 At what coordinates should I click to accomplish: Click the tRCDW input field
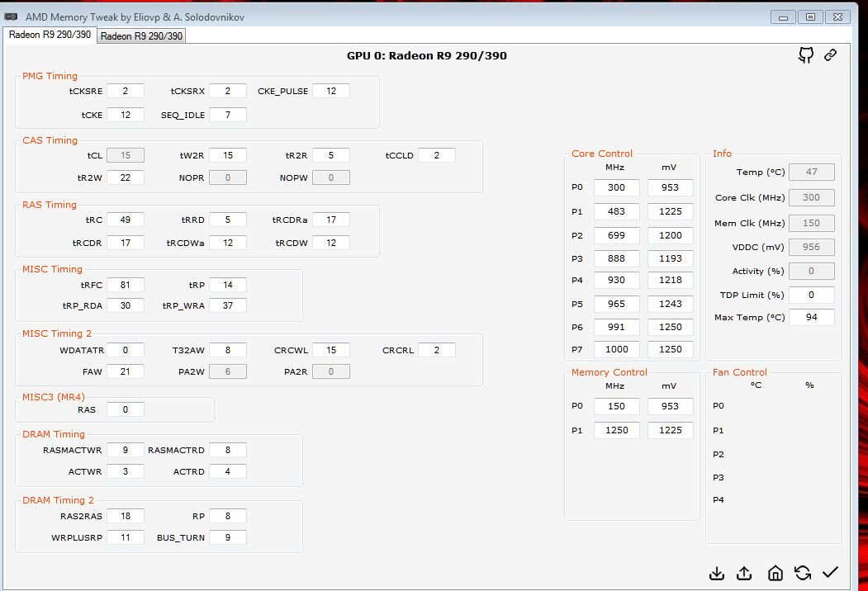pyautogui.click(x=331, y=243)
